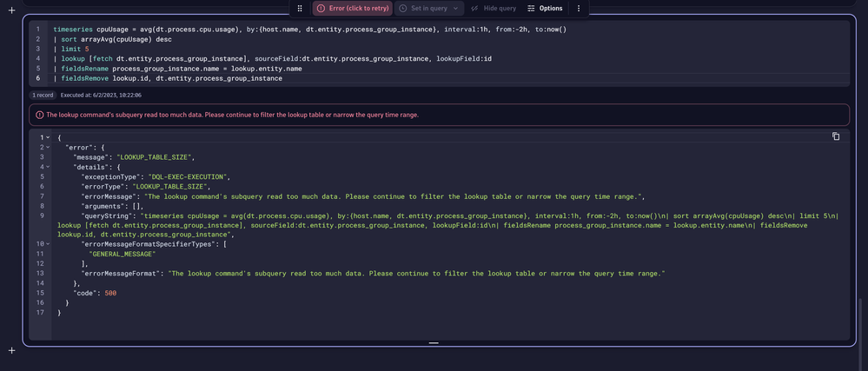Add a section below using the bottom plus icon
Viewport: 868px width, 371px height.
click(x=11, y=350)
